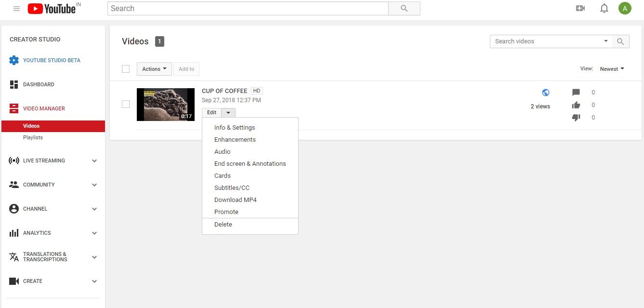Click the top search magnifier button

[404, 8]
